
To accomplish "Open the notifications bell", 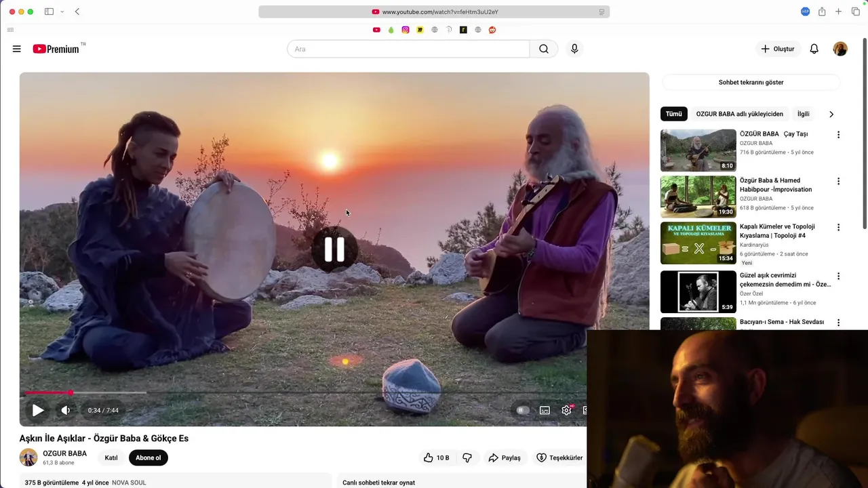I will [814, 49].
